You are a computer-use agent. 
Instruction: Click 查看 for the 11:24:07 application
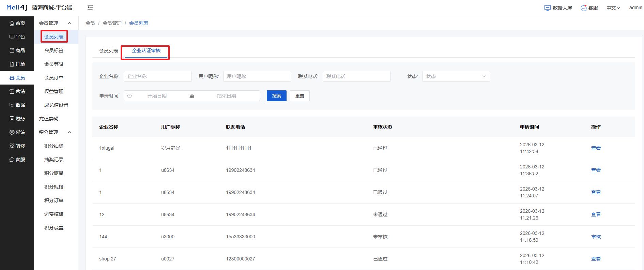(596, 192)
